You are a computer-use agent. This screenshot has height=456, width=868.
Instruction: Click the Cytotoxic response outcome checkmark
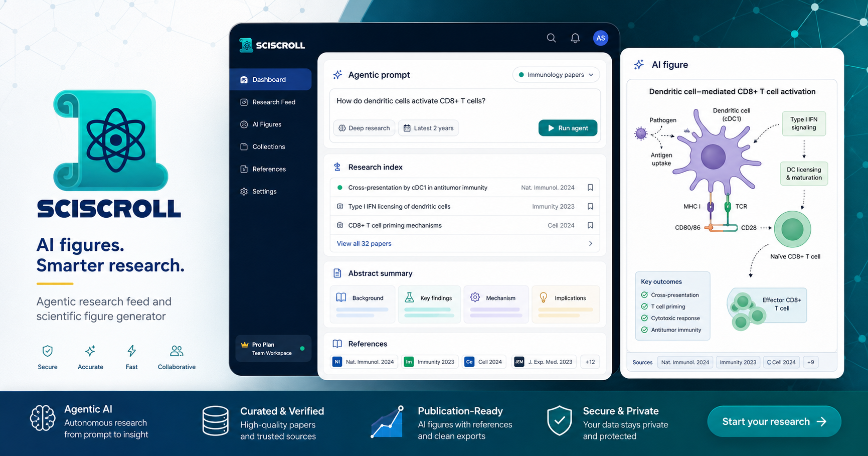(x=644, y=318)
